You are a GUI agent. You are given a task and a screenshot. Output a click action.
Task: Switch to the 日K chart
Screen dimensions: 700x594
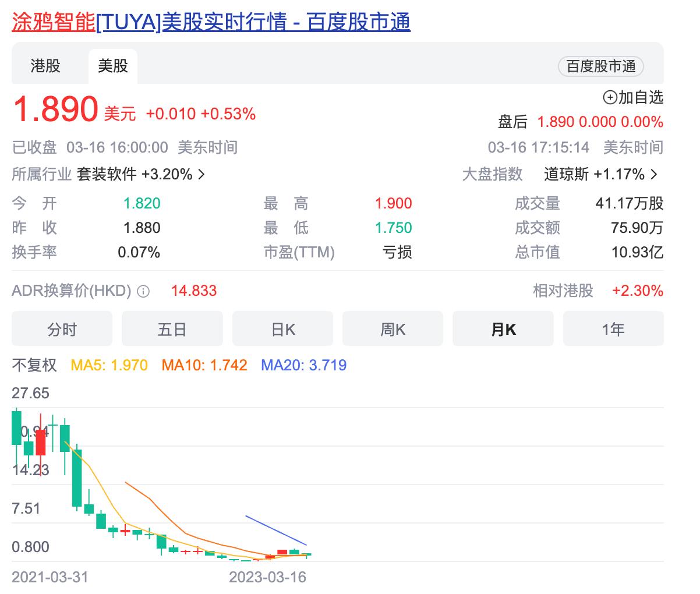(x=282, y=329)
